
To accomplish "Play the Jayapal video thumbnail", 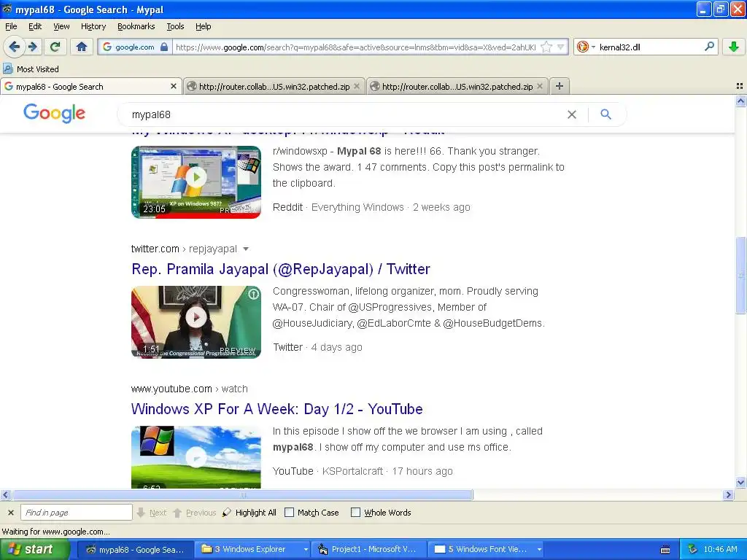I will [196, 322].
